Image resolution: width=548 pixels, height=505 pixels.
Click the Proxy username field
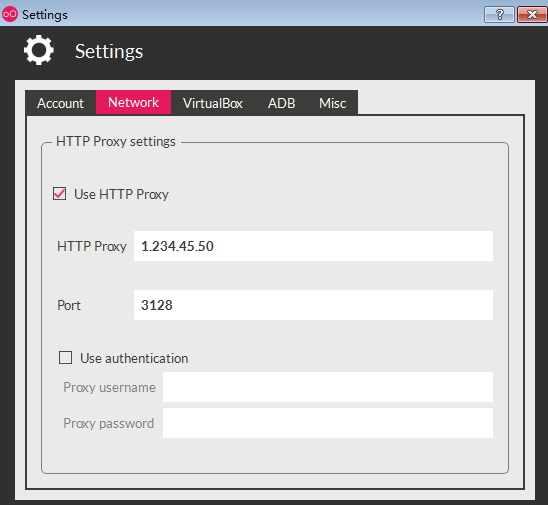328,387
